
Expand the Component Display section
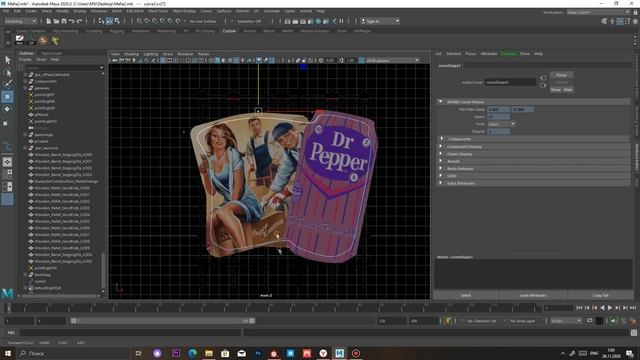[533, 147]
